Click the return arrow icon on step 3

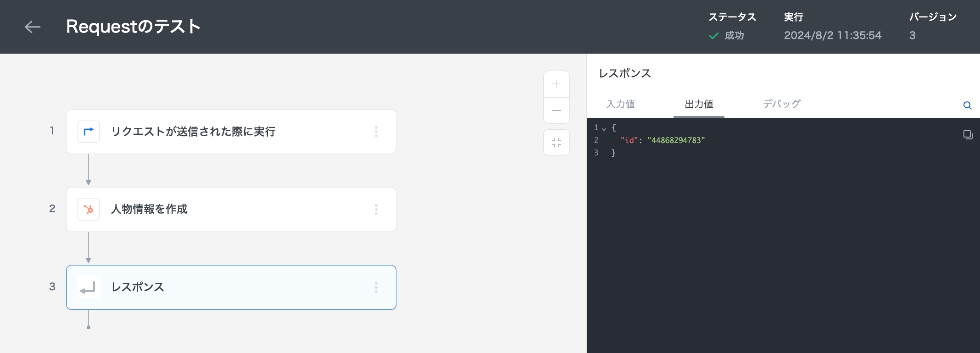(x=88, y=287)
